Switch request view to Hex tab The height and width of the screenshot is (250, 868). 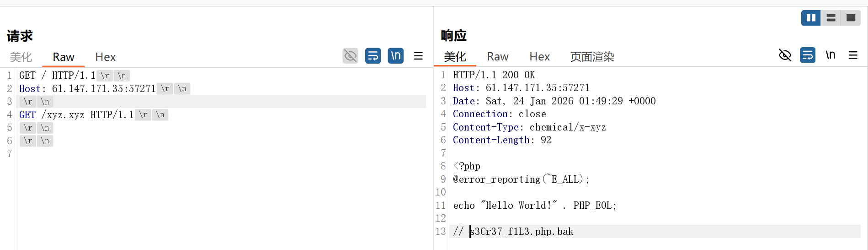[x=106, y=57]
